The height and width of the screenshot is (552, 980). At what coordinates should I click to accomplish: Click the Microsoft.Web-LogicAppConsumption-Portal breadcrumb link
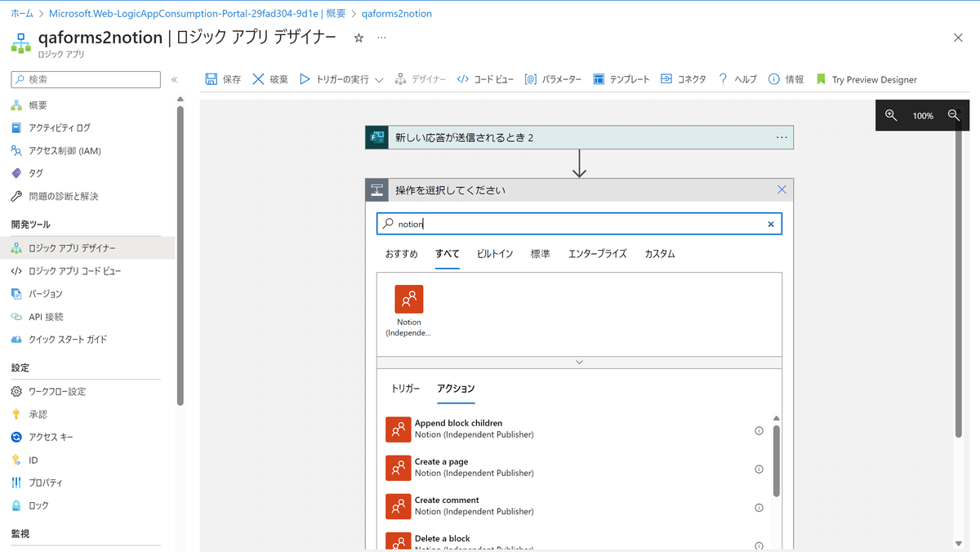click(x=198, y=14)
